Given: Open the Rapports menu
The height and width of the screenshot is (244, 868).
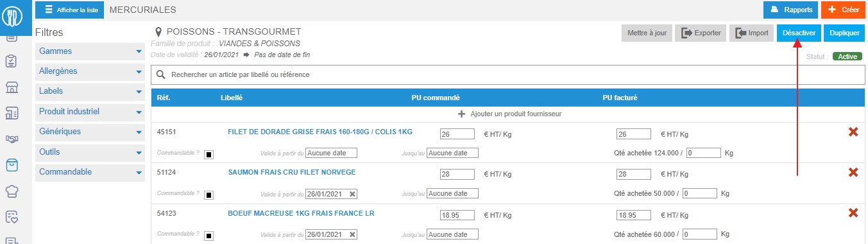Looking at the screenshot, I should click(x=790, y=10).
